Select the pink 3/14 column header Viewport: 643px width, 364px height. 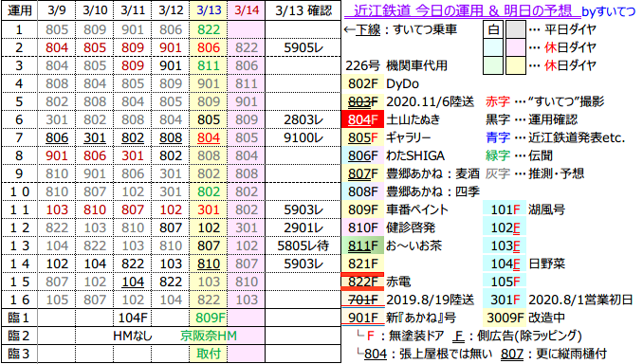pyautogui.click(x=247, y=10)
